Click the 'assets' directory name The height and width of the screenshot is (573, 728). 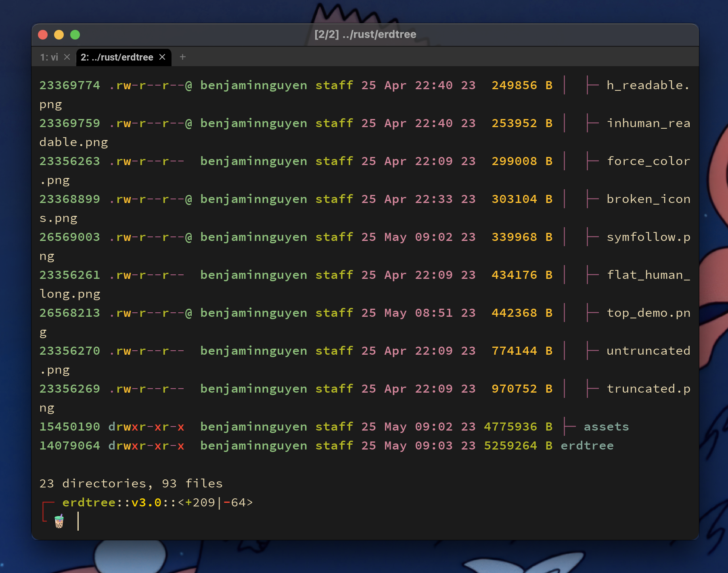[x=606, y=427]
